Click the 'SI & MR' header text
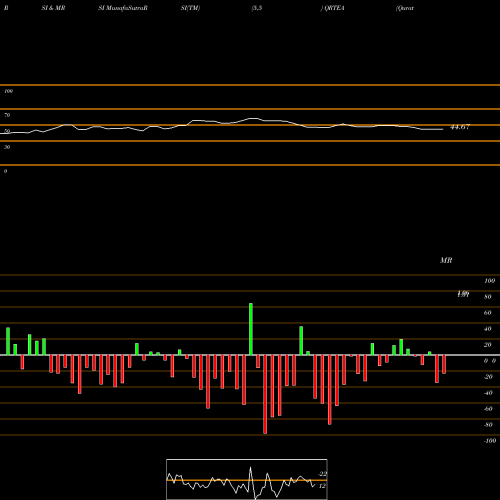 [x=53, y=8]
